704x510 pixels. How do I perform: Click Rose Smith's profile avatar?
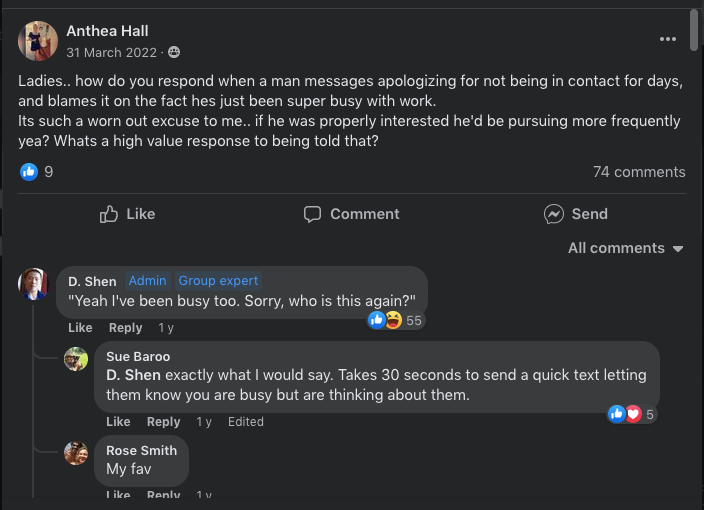pyautogui.click(x=76, y=453)
